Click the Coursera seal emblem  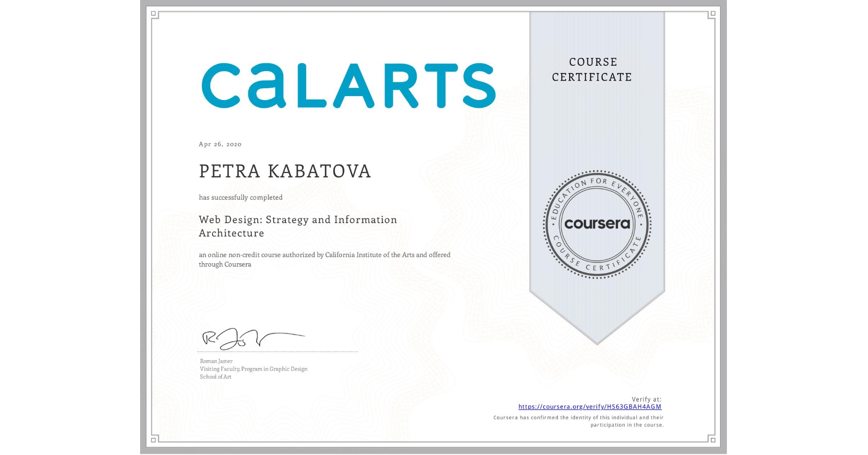click(x=597, y=225)
